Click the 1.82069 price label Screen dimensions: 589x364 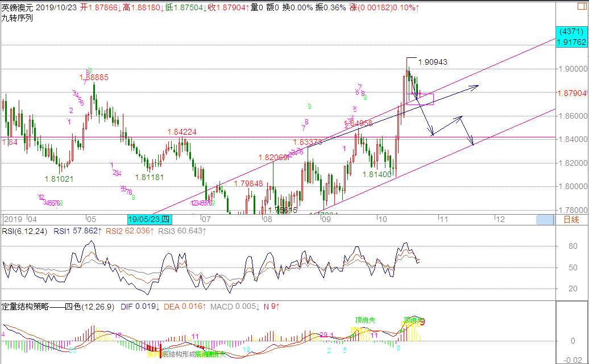pos(273,158)
